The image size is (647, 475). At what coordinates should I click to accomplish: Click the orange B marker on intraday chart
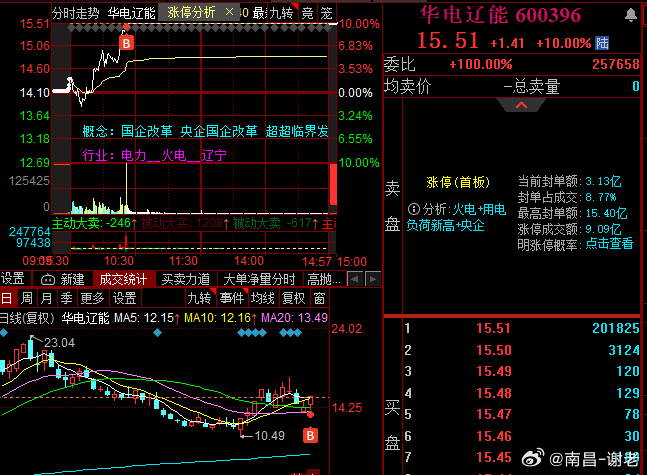coord(127,43)
